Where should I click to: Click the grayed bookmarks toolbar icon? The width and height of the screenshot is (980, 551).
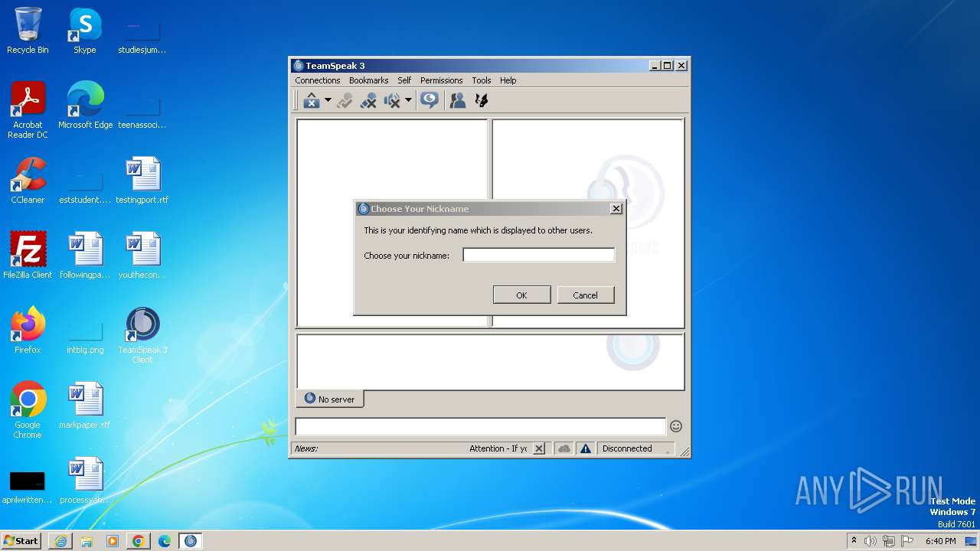point(345,100)
